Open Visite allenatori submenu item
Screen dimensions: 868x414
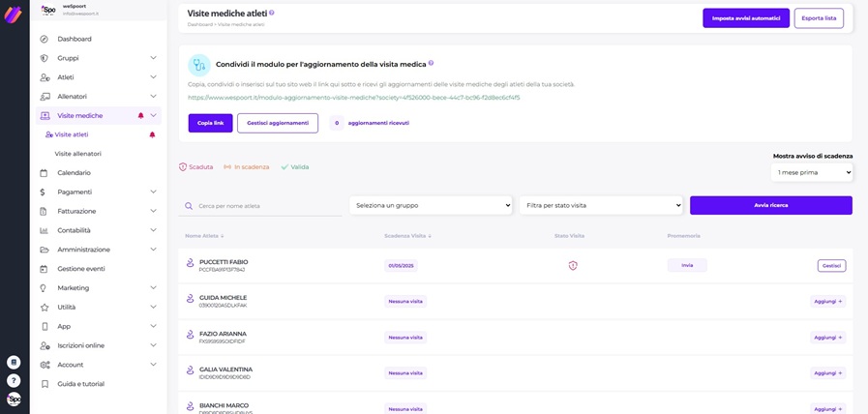click(x=78, y=154)
